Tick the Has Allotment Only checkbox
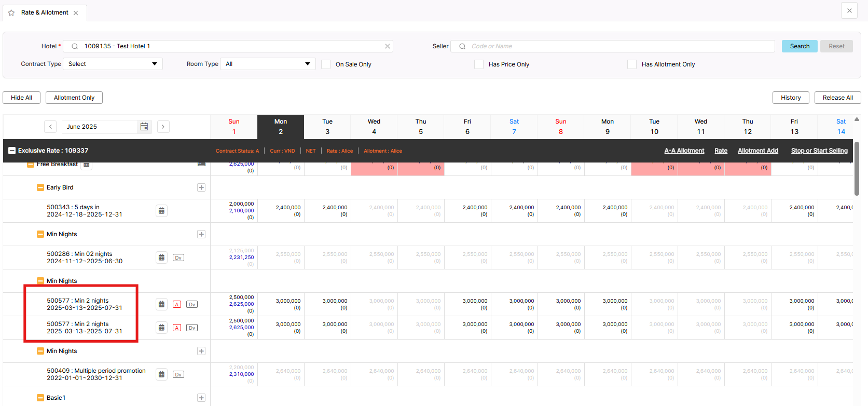 [x=632, y=64]
